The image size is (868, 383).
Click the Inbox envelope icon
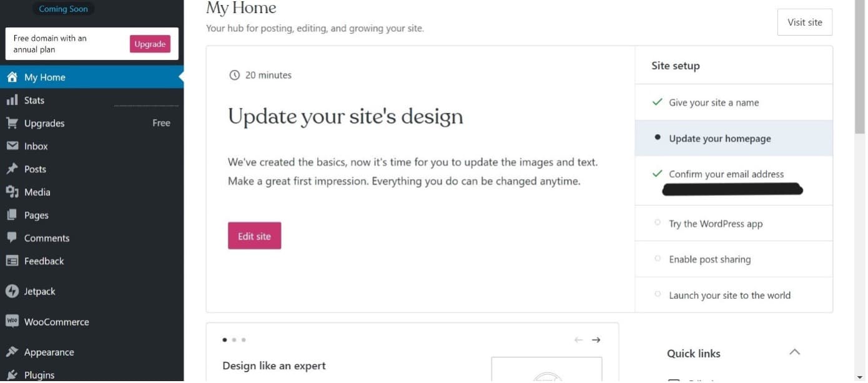coord(12,146)
